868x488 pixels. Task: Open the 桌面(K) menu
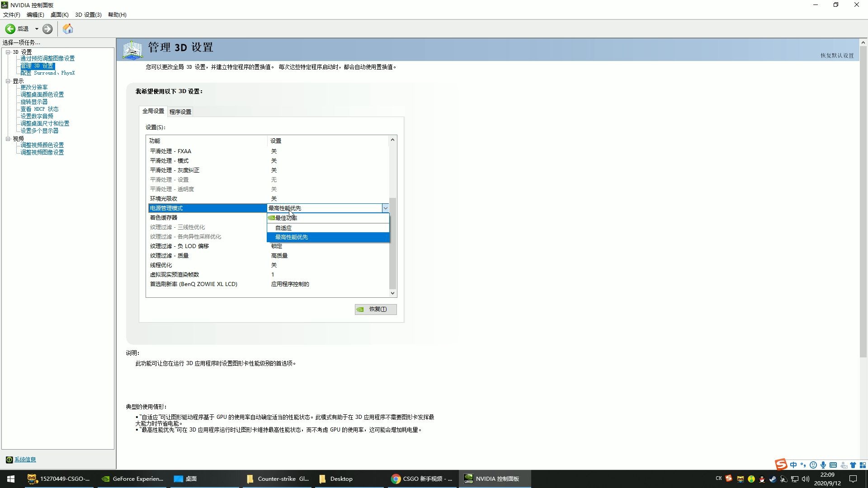[x=59, y=14]
